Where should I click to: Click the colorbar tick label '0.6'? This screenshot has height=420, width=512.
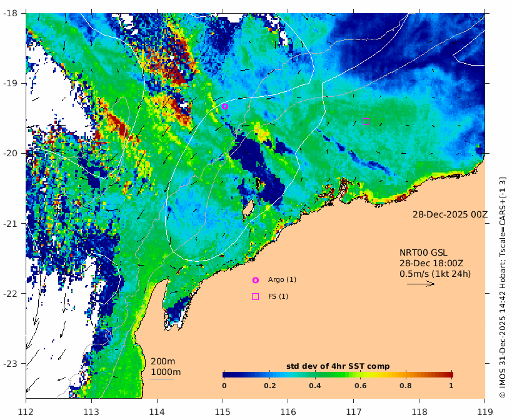[x=360, y=386]
